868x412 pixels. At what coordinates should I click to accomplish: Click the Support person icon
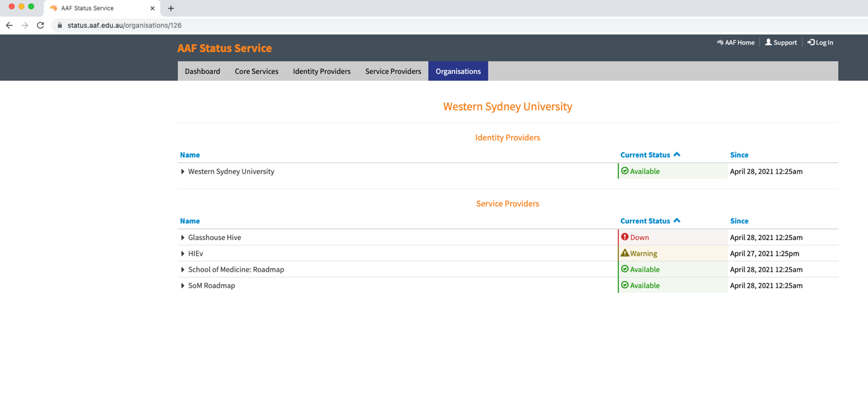pyautogui.click(x=768, y=42)
